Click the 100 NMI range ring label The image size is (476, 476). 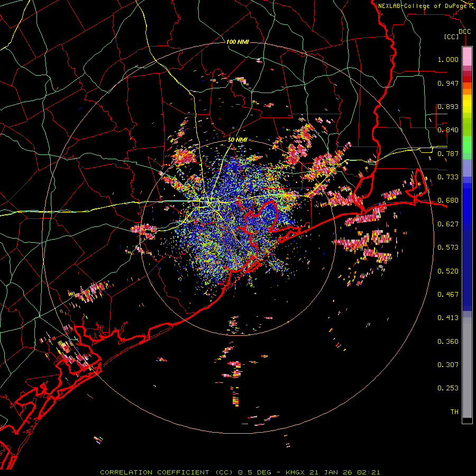click(237, 42)
